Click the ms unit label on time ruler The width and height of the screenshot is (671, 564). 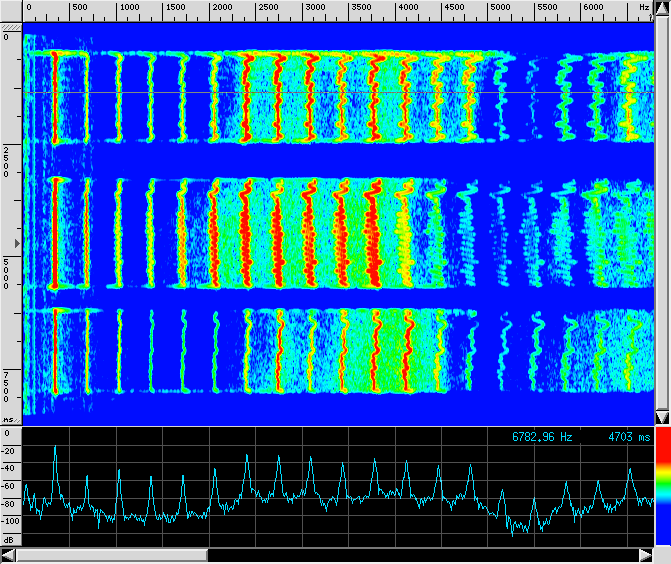[x=9, y=421]
